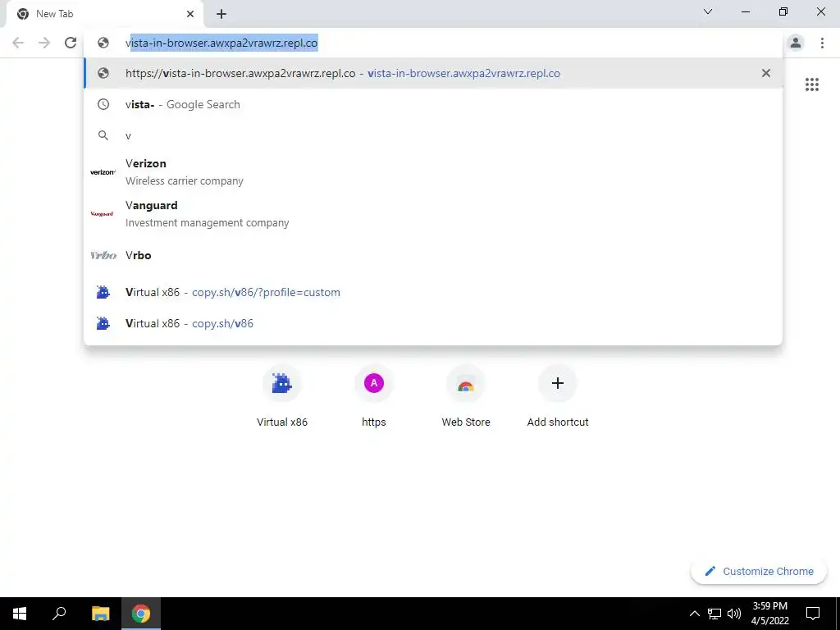Select the Vrbo suggestion
This screenshot has height=630, width=840.
[433, 255]
